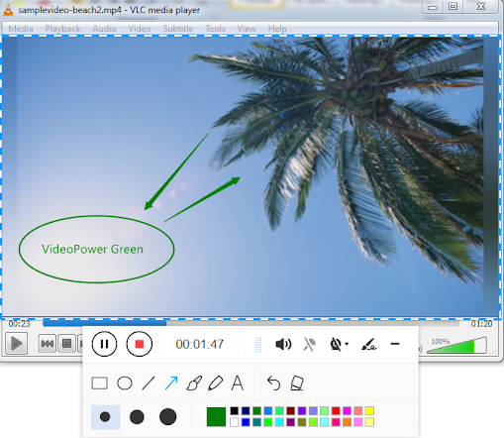Grab the dotted drag handle on recorder toolbar

pyautogui.click(x=258, y=345)
